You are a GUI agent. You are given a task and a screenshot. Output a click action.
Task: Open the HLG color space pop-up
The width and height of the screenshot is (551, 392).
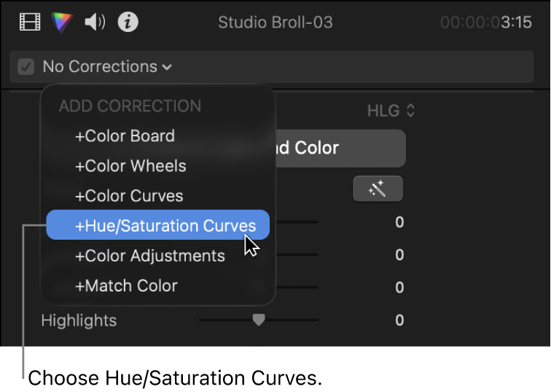(x=391, y=111)
